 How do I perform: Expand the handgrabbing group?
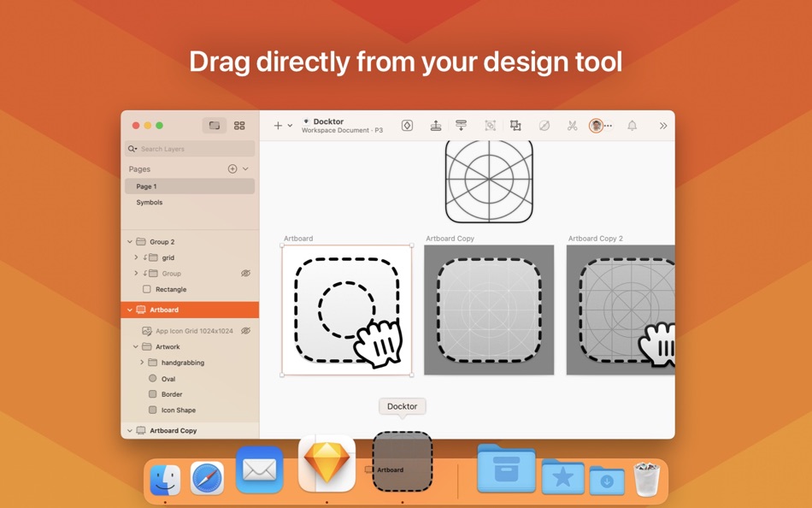coord(142,363)
